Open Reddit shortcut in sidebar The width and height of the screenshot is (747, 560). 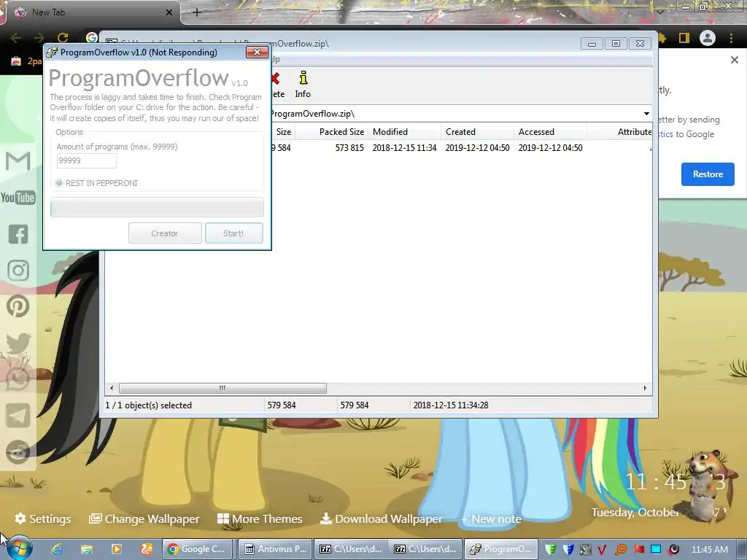click(x=18, y=452)
